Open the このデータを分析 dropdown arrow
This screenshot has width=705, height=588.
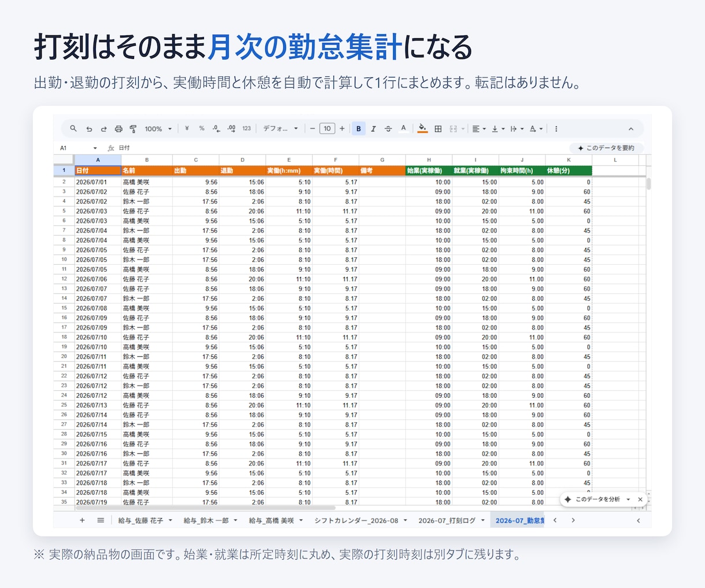pos(628,499)
